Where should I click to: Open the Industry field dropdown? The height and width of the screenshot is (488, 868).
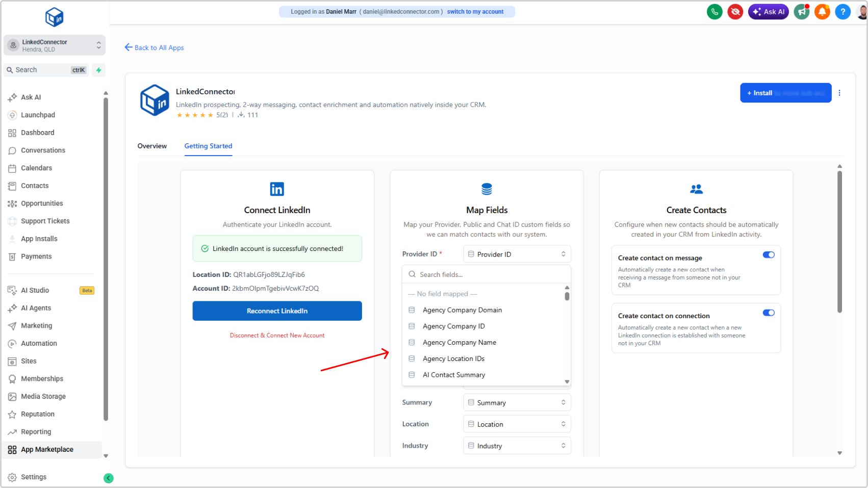(517, 445)
